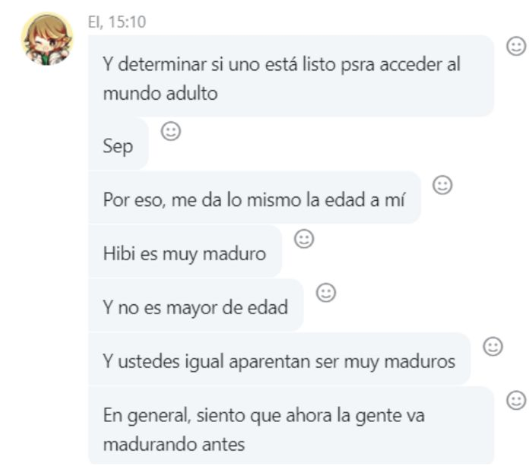Click the 'Por eso, me da lo mismo' bubble
This screenshot has height=471, width=532.
point(254,197)
